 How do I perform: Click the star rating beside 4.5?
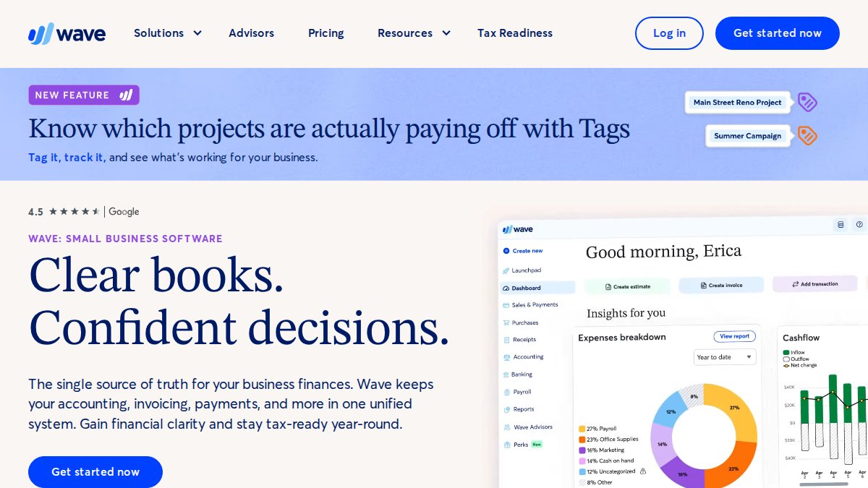click(74, 212)
